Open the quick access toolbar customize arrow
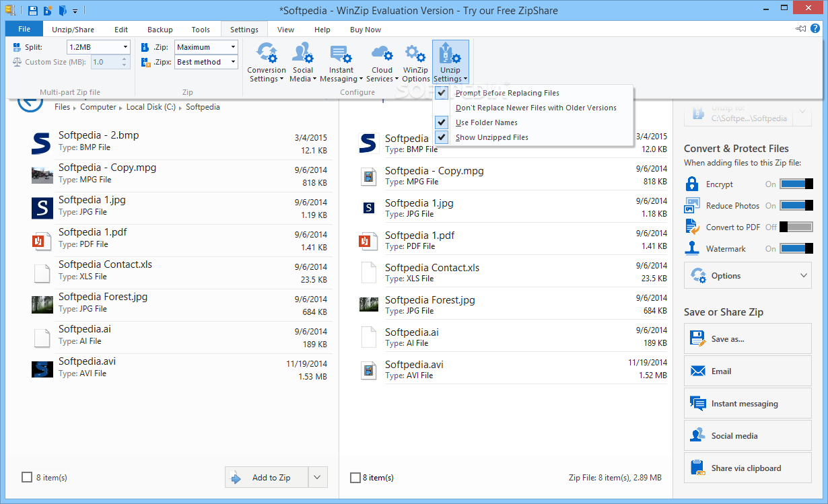Viewport: 828px width, 504px height. click(x=75, y=11)
